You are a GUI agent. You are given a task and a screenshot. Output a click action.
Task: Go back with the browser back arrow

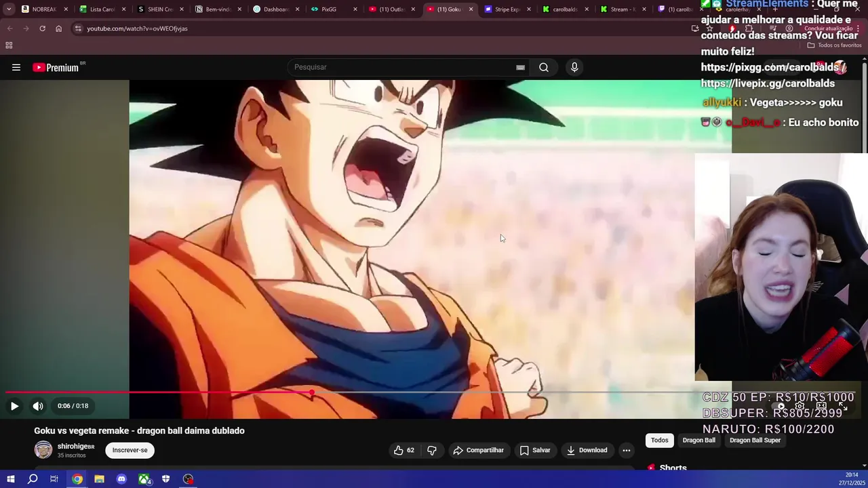click(9, 28)
